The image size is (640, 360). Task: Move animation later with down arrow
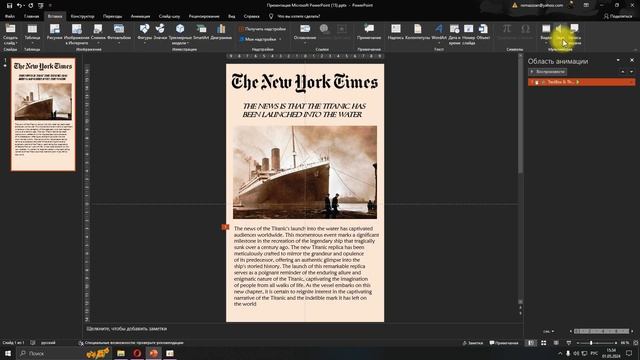pos(631,72)
